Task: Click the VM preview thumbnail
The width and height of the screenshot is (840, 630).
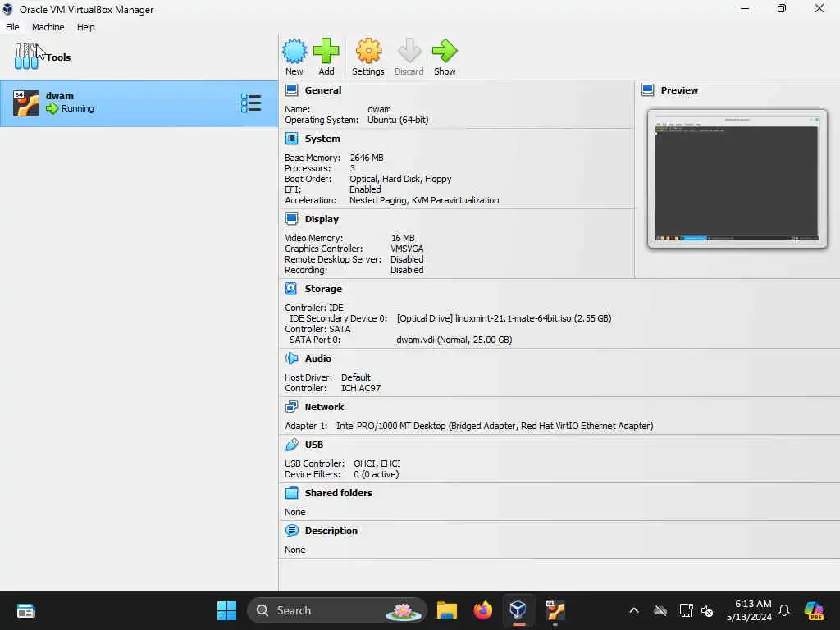Action: (737, 179)
